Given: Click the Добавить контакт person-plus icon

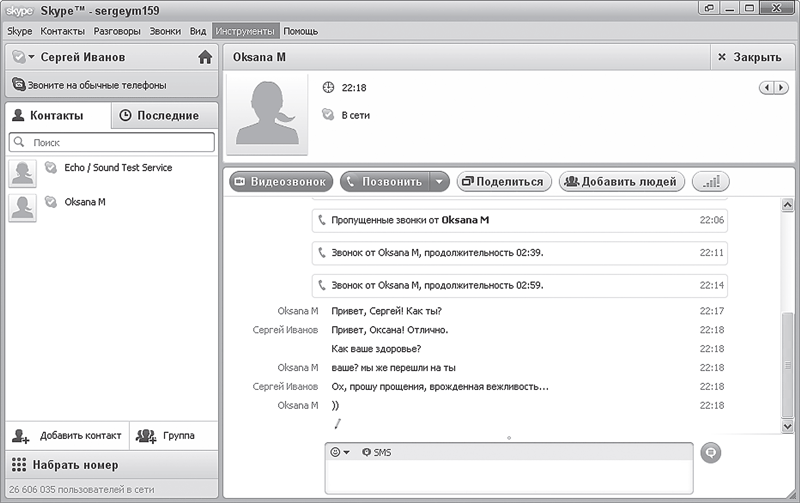Looking at the screenshot, I should point(20,436).
